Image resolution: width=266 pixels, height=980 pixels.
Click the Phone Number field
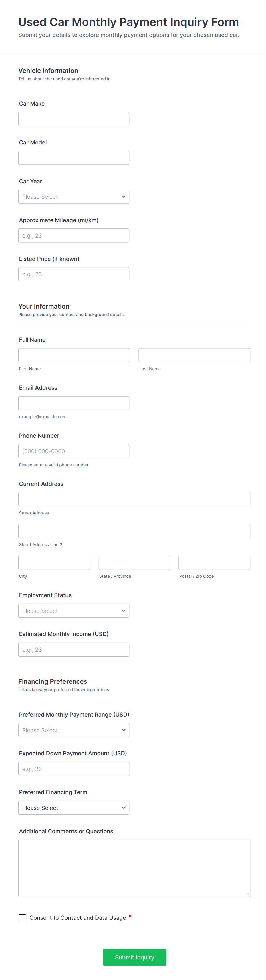tap(74, 451)
